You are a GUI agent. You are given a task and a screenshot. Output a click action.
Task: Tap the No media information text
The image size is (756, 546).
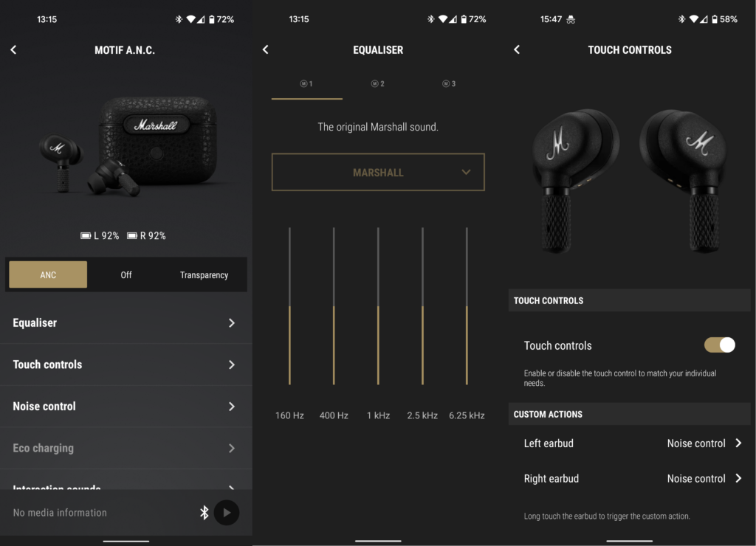click(x=60, y=513)
